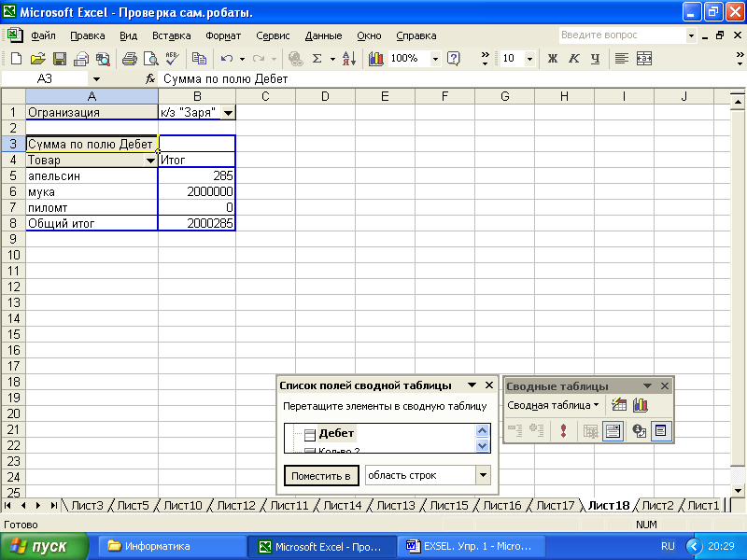The width and height of the screenshot is (747, 560).
Task: Jump to last sheet tab arrow
Action: (x=53, y=505)
